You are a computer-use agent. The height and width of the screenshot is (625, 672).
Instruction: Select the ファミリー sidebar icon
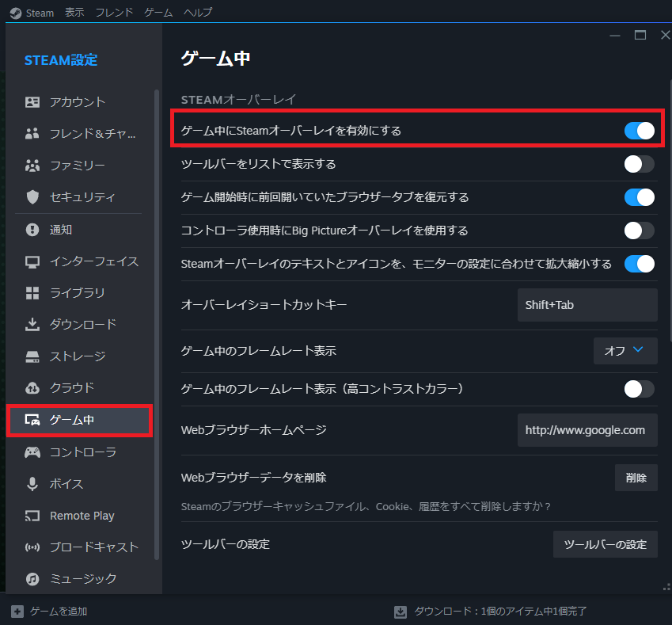point(32,166)
